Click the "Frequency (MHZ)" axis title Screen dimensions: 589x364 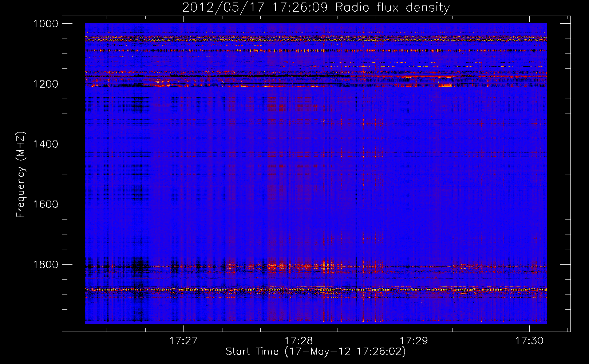21,175
